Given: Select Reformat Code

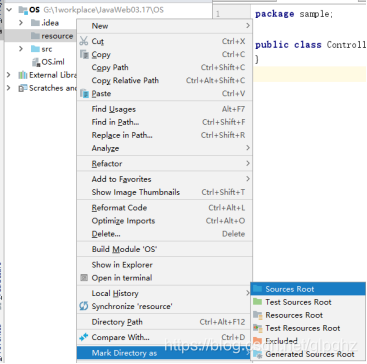Looking at the screenshot, I should (x=165, y=208).
